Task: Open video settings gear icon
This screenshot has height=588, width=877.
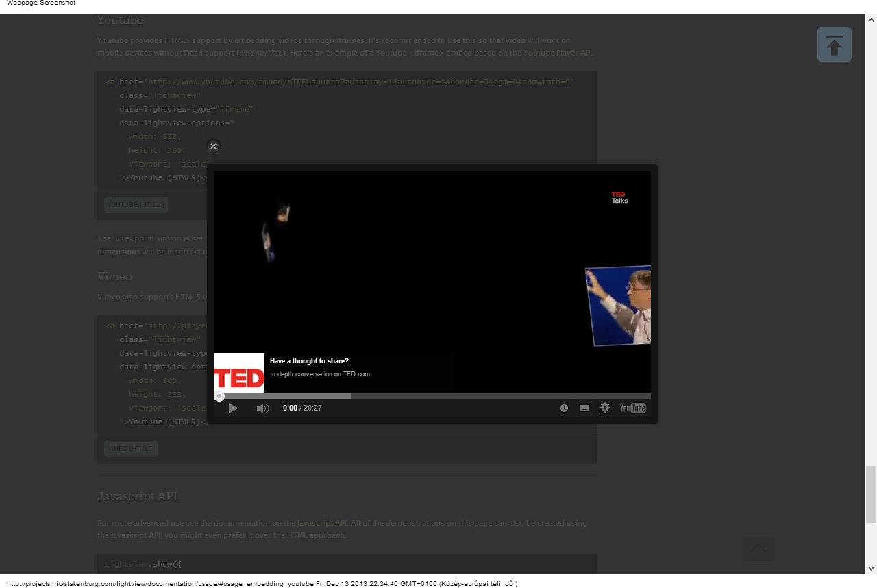Action: [605, 408]
